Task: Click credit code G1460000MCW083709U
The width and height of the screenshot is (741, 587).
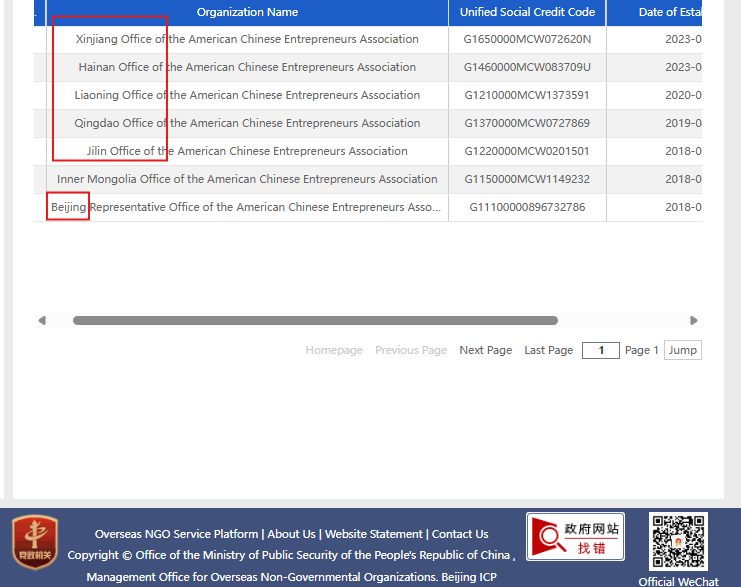Action: click(x=527, y=67)
